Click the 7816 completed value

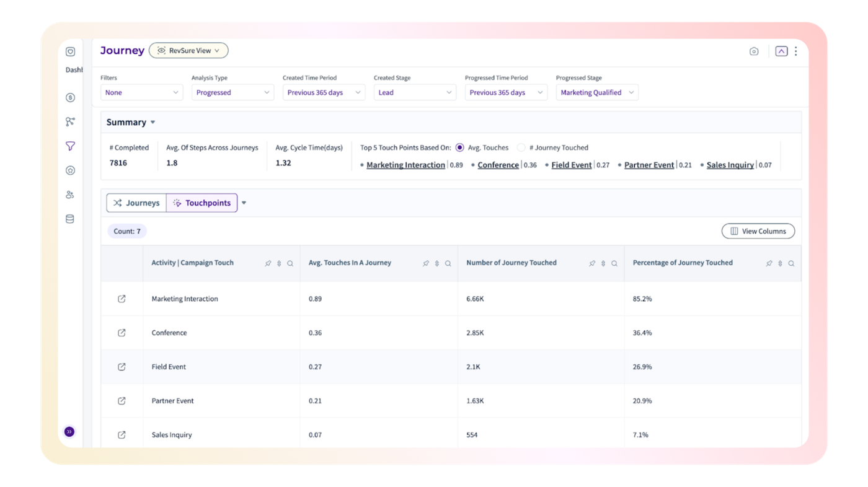pos(118,163)
